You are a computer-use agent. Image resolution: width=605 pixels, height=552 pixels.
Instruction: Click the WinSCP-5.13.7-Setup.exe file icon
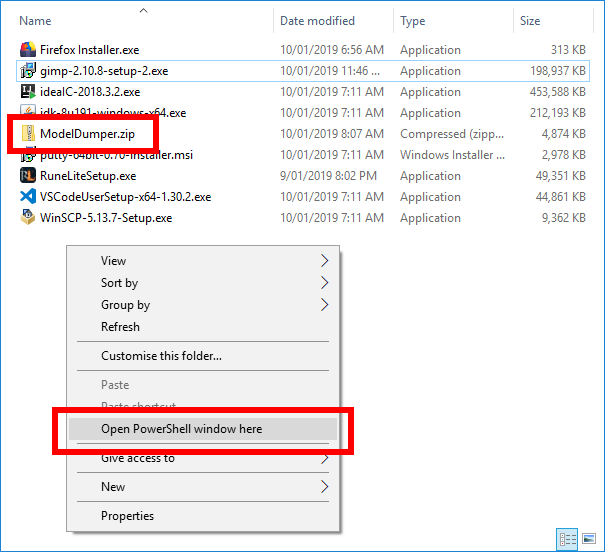pyautogui.click(x=28, y=218)
